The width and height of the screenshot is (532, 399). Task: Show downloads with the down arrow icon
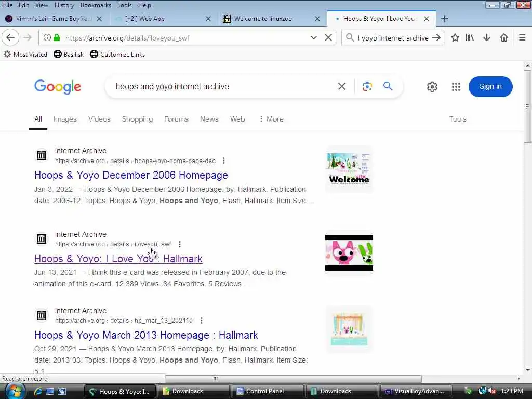tap(487, 37)
